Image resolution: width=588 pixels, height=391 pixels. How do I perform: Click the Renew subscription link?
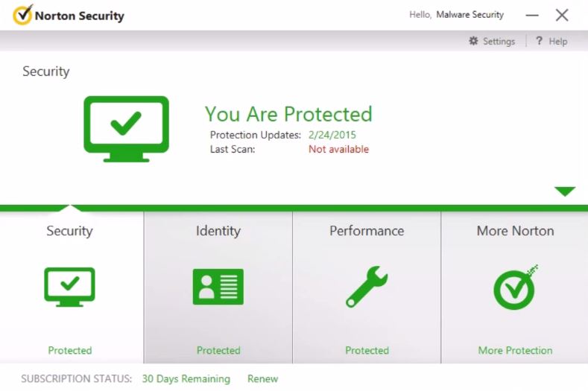(x=262, y=379)
